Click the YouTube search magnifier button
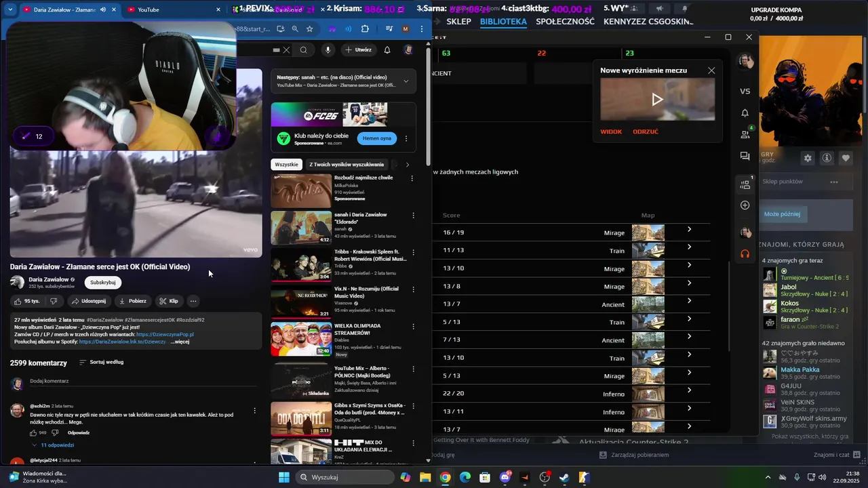Screen dimensions: 868x488 click(x=304, y=49)
